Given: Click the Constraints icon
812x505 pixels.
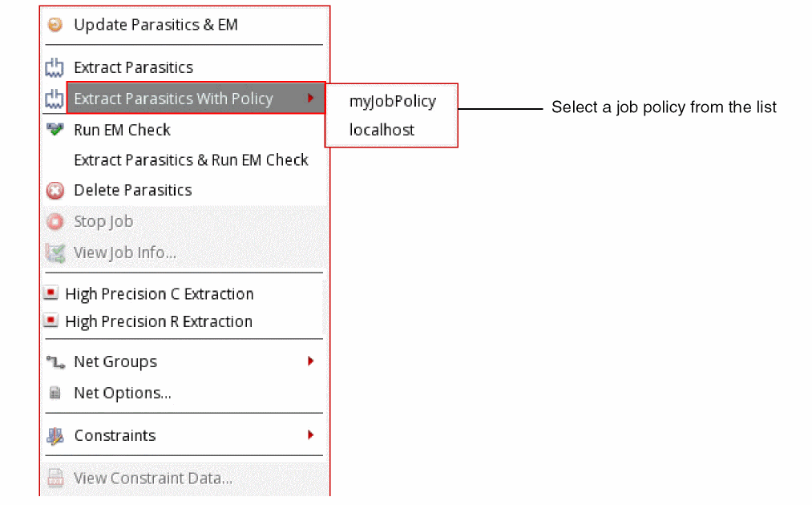Looking at the screenshot, I should click(55, 436).
